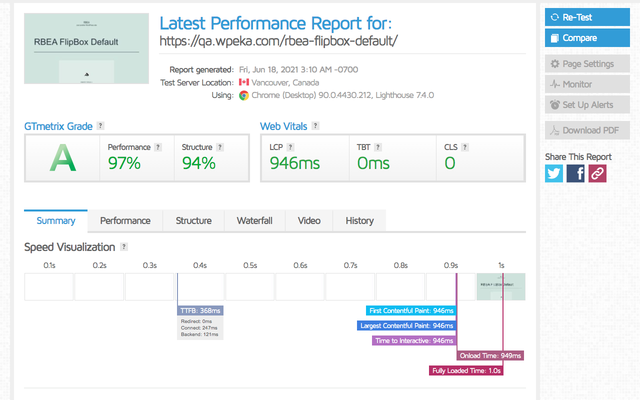640x400 pixels.
Task: Click the GTmetrix Grade heading link
Action: [x=58, y=126]
